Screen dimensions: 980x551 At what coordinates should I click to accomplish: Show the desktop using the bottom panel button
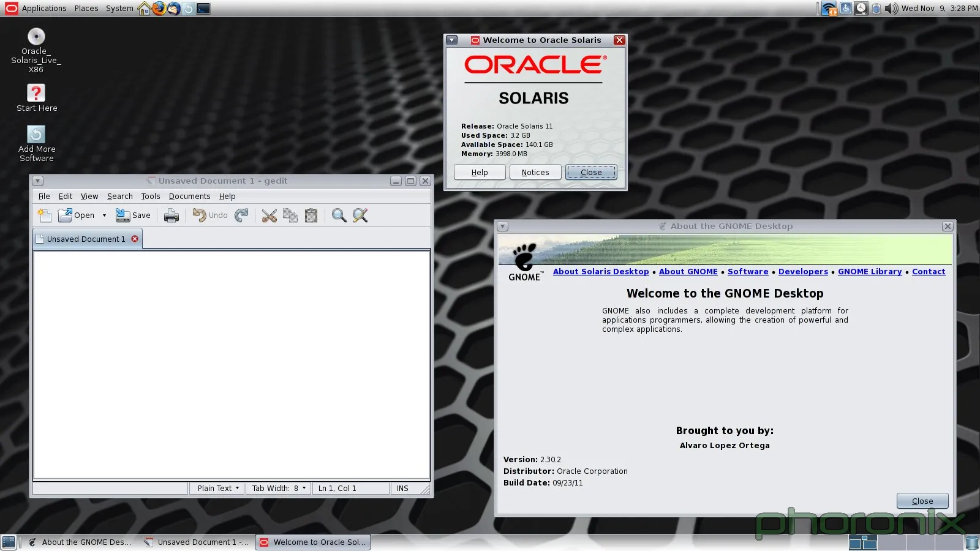(x=9, y=542)
